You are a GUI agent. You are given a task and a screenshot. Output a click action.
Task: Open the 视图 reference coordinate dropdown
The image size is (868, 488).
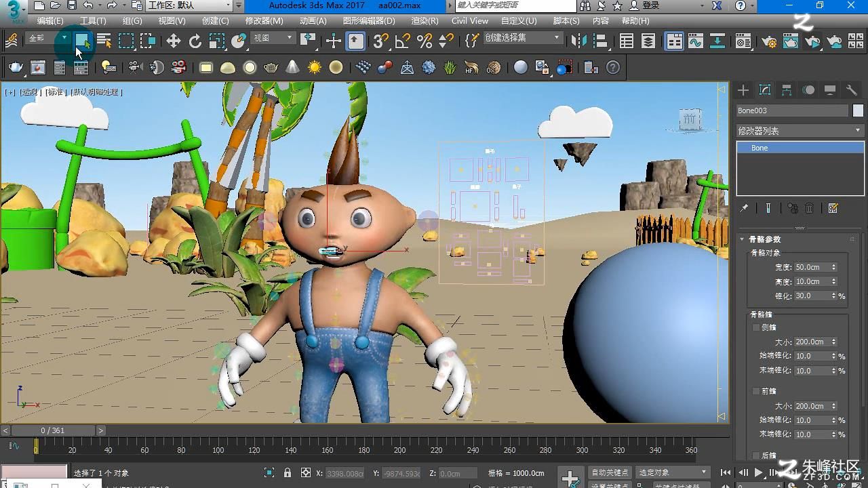point(273,39)
